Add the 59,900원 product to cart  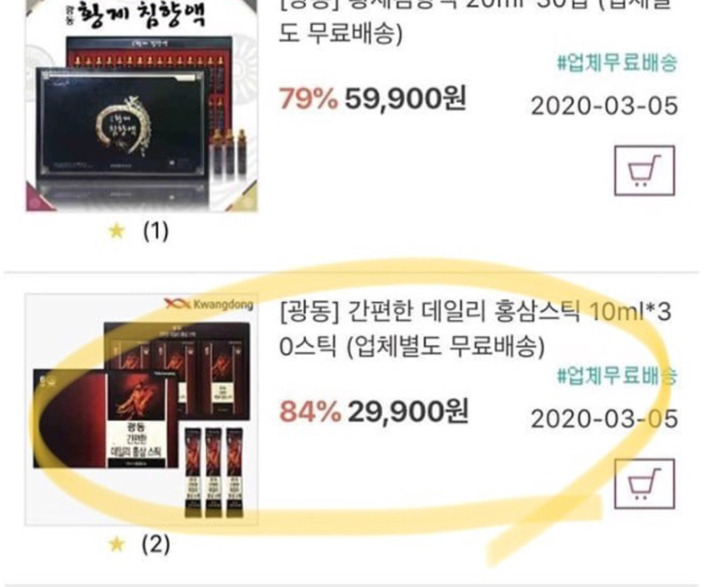click(x=645, y=170)
